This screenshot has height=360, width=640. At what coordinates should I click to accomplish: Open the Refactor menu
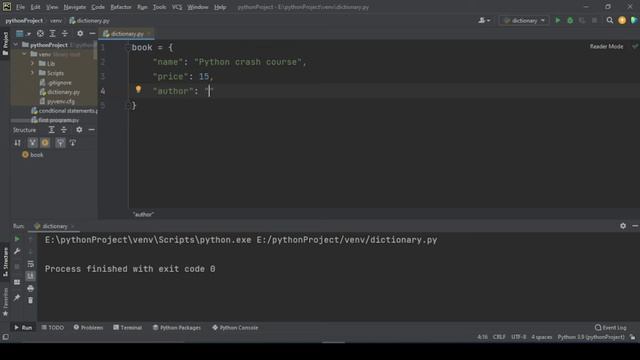tap(121, 7)
